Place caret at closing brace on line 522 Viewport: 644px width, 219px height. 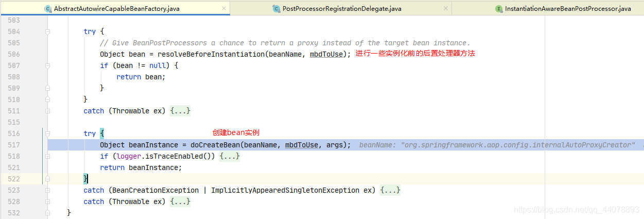86,179
